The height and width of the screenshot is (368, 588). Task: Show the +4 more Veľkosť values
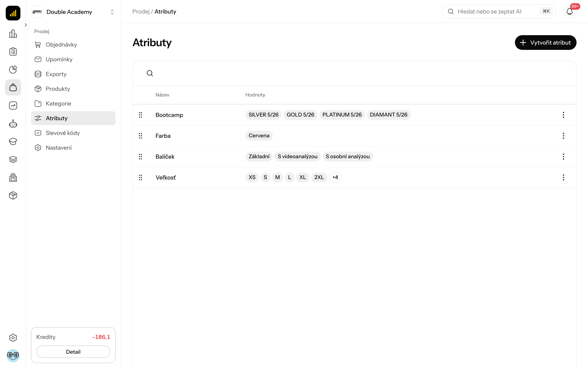(335, 177)
